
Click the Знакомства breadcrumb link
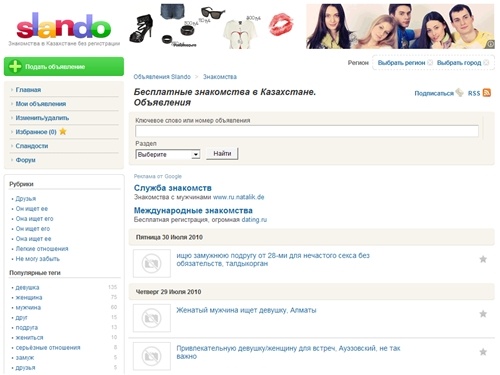tap(220, 77)
